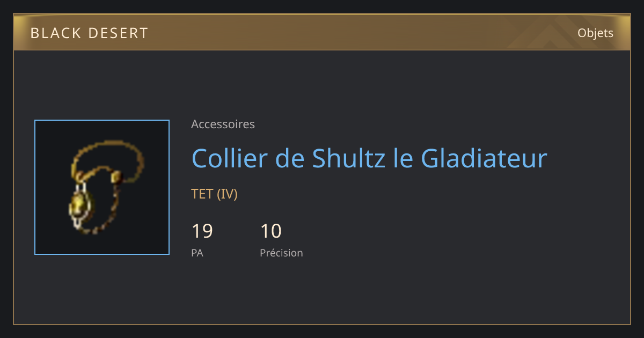The height and width of the screenshot is (338, 644).
Task: Click the PA value 19
Action: (x=202, y=231)
